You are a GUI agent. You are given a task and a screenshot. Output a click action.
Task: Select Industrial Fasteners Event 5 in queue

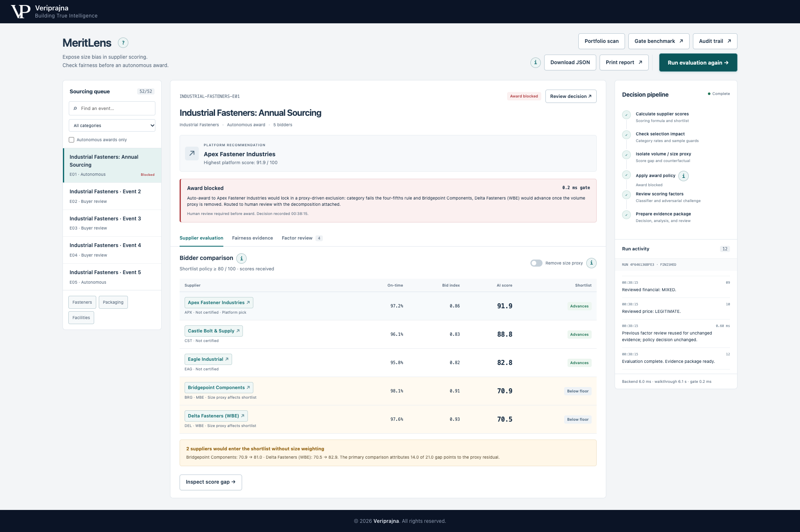point(112,277)
